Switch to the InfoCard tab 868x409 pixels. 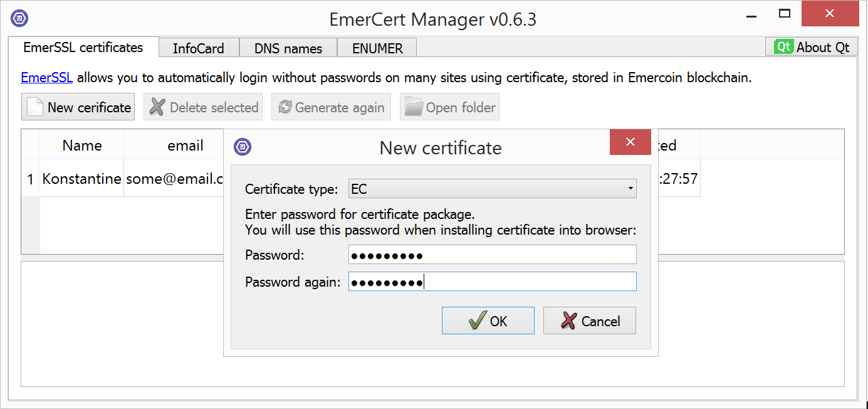pos(197,48)
